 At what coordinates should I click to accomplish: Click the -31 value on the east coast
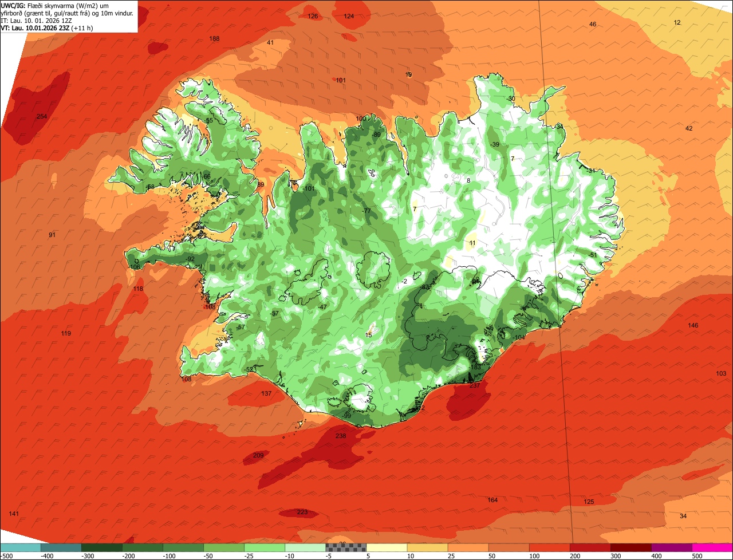tap(591, 171)
